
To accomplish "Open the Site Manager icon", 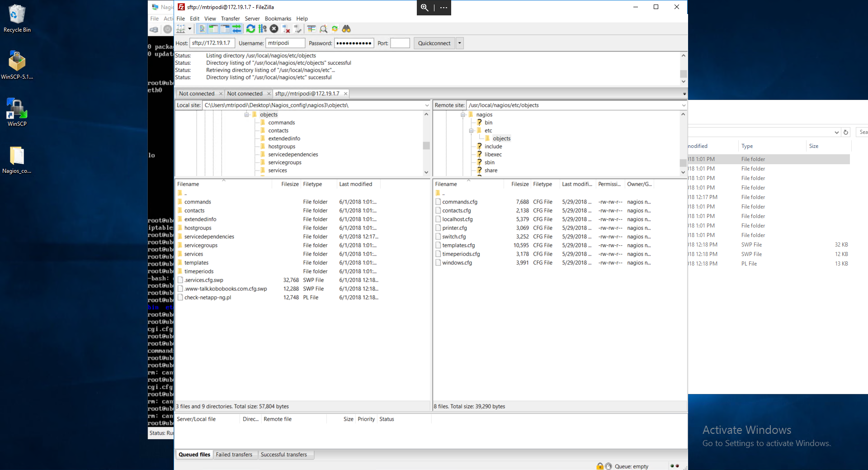I will [181, 29].
